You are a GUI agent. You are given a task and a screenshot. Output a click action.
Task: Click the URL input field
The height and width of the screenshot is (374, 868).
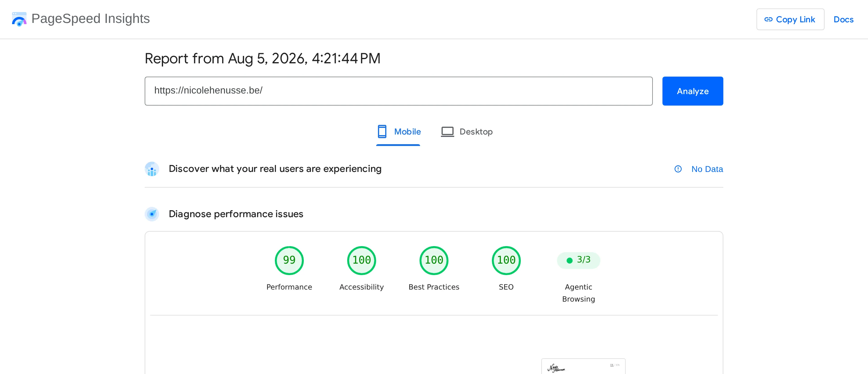(x=398, y=91)
